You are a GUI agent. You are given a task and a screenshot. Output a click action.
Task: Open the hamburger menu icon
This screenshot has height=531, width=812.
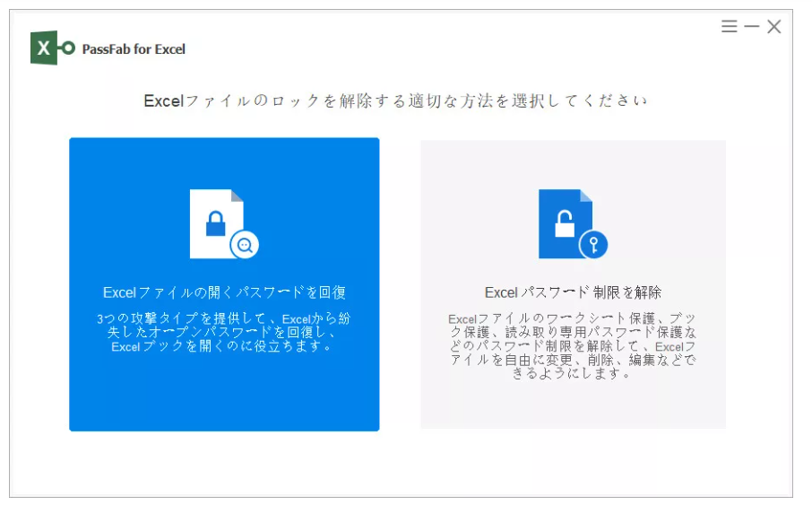730,26
